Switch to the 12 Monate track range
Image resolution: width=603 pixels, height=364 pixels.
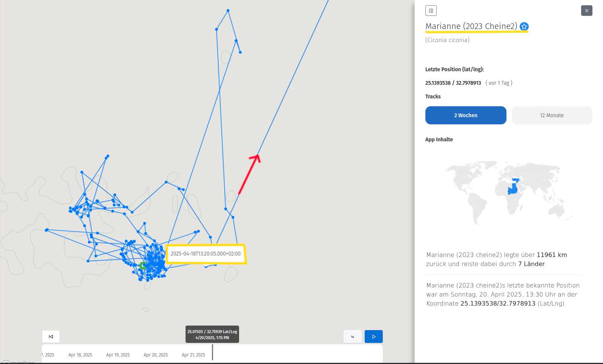(552, 115)
